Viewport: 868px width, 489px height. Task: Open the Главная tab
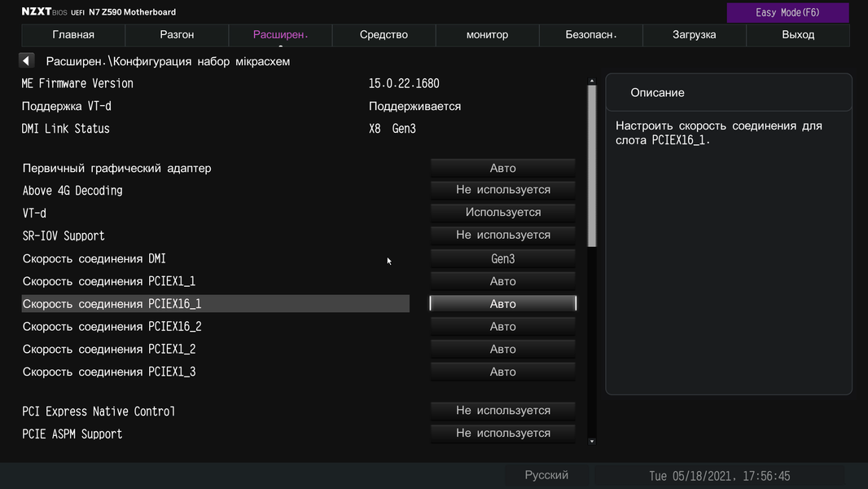(x=73, y=35)
